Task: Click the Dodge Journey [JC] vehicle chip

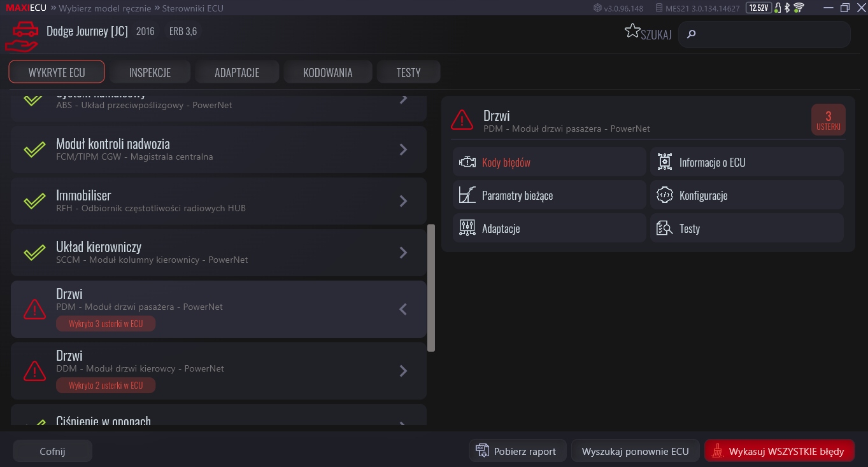Action: tap(87, 31)
